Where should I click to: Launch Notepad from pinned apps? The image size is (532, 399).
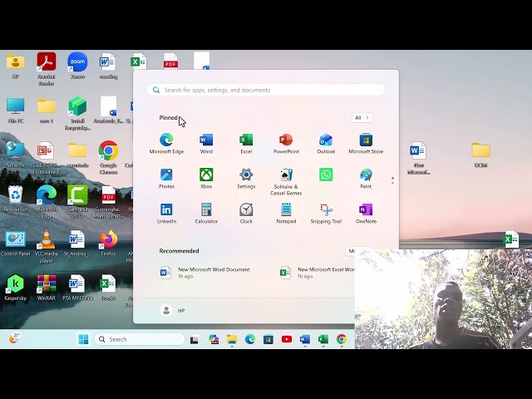[286, 214]
